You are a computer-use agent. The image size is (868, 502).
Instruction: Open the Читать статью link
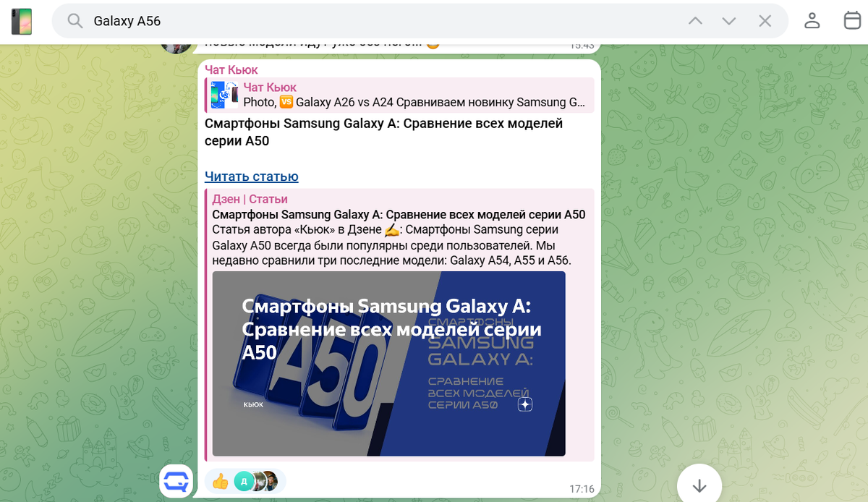251,176
